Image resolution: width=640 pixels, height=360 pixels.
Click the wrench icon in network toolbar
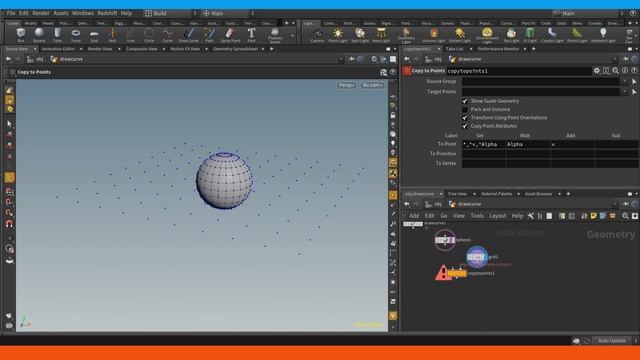point(531,216)
